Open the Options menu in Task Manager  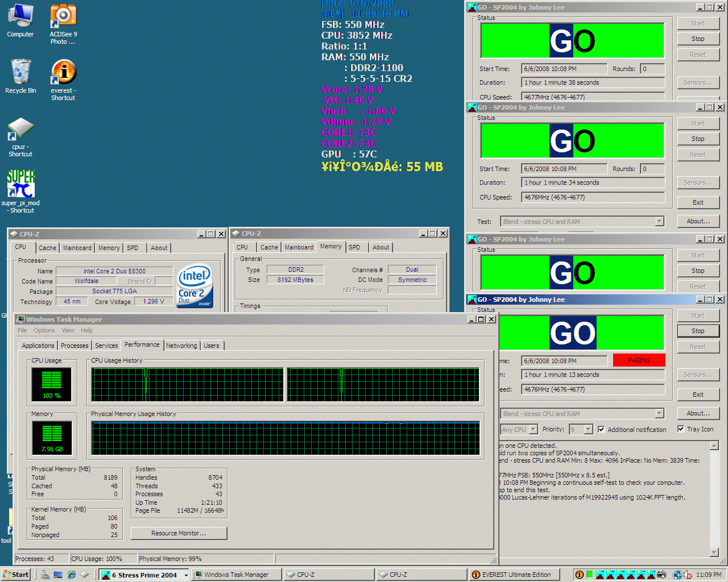44,330
